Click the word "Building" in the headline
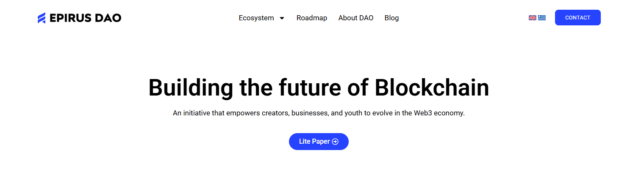This screenshot has width=644, height=194. coord(191,87)
